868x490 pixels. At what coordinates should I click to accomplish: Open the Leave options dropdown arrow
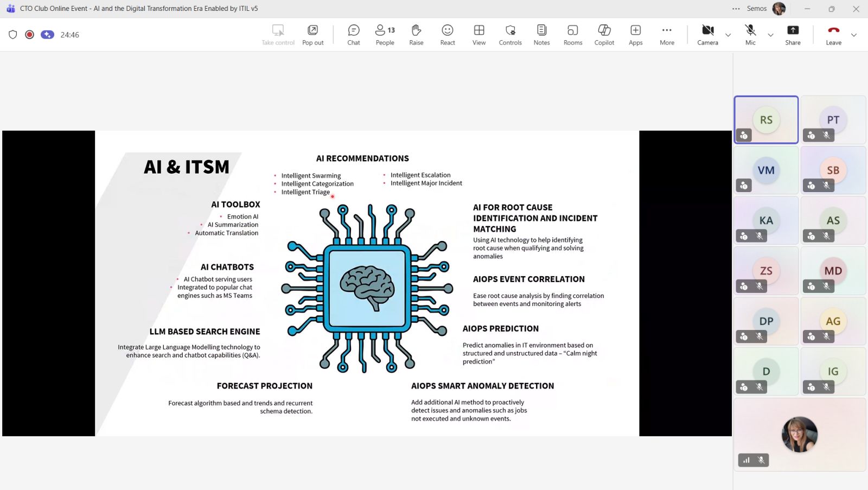(x=854, y=35)
